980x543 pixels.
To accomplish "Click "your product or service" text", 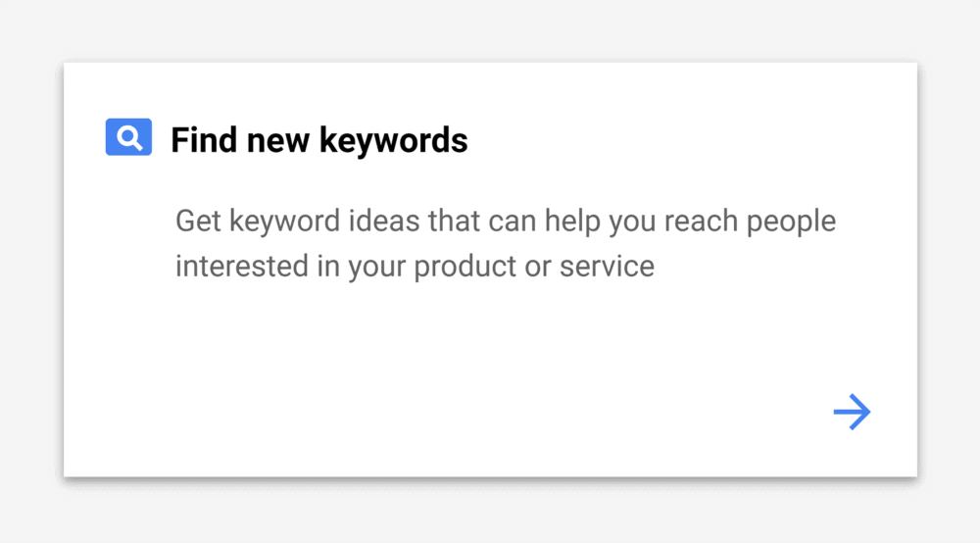I will point(501,267).
